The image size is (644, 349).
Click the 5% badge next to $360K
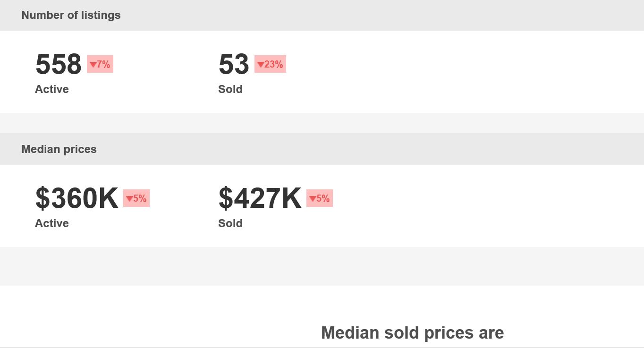[x=136, y=198]
